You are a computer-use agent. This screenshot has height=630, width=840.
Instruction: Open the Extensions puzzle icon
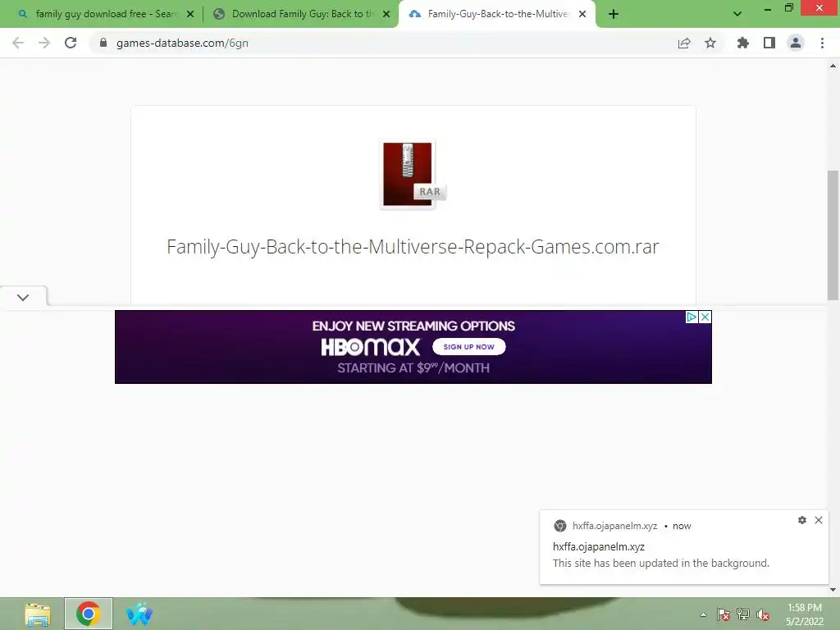click(743, 43)
